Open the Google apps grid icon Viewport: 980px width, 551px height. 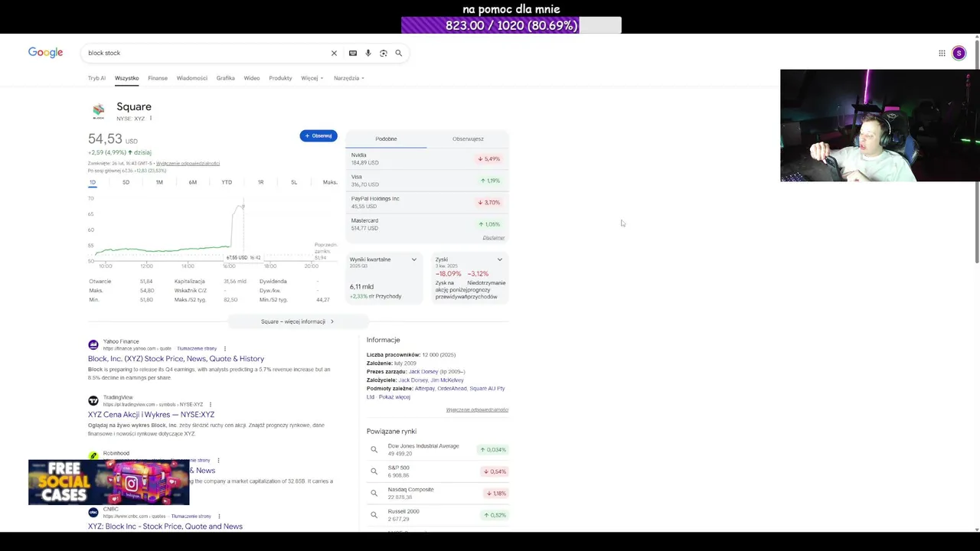tap(942, 53)
